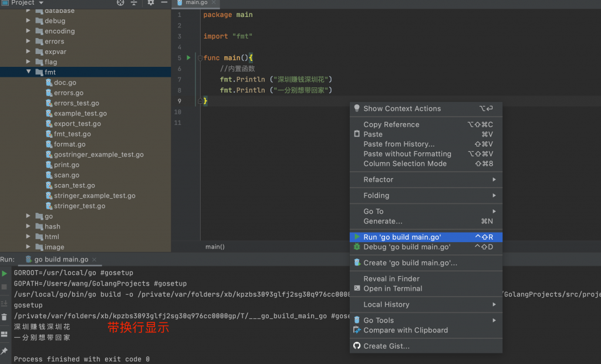
Task: Expand the hash folder
Action: [x=28, y=226]
